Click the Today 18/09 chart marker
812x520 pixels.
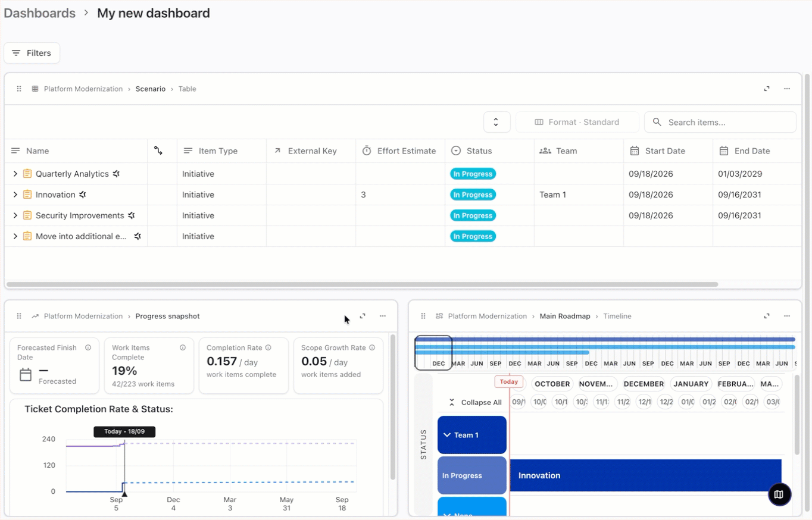coord(124,431)
